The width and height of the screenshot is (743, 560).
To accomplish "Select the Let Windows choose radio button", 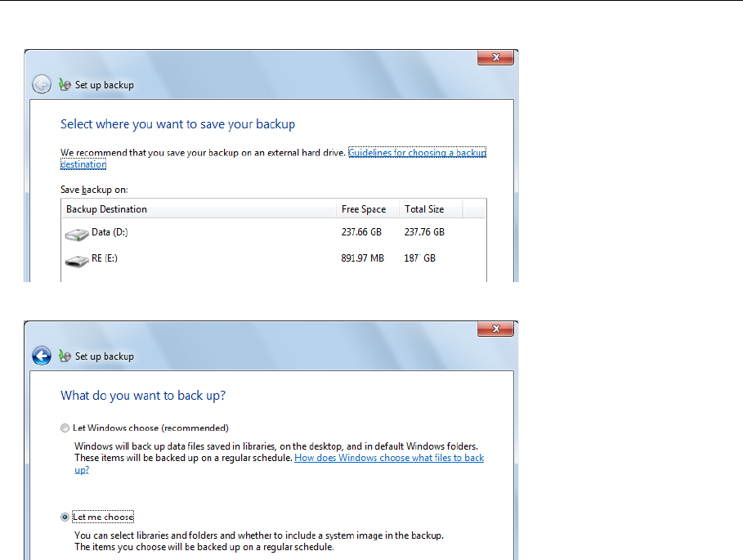I will pos(65,428).
